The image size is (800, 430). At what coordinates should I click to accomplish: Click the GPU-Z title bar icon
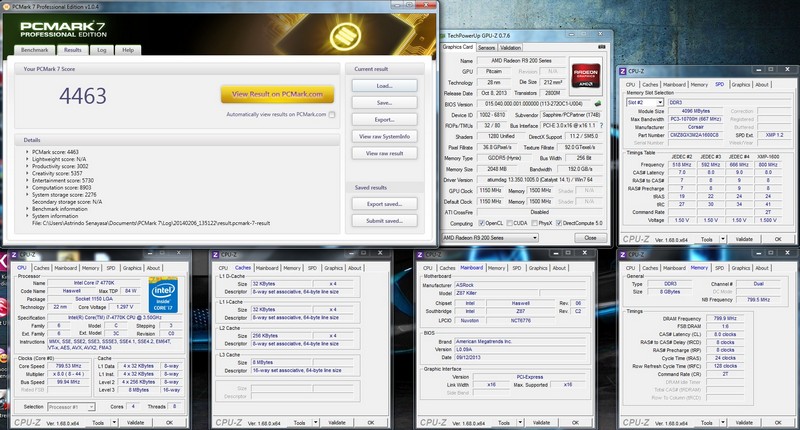tap(442, 36)
